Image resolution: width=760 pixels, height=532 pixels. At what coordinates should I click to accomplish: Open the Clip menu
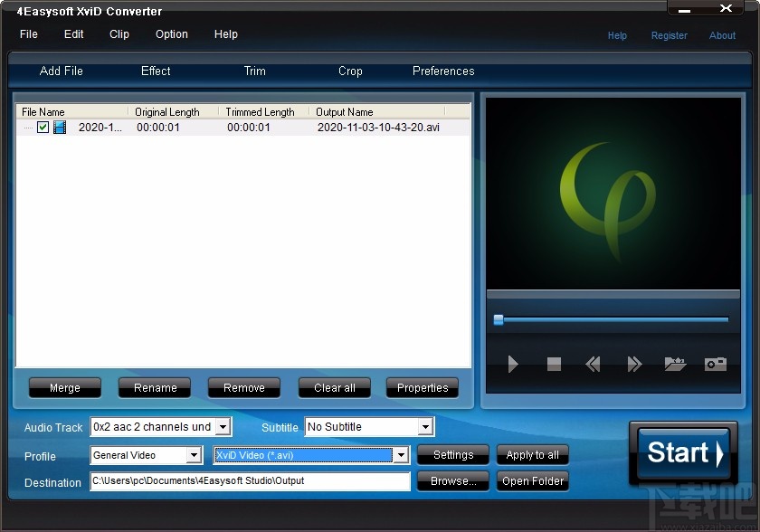point(119,34)
